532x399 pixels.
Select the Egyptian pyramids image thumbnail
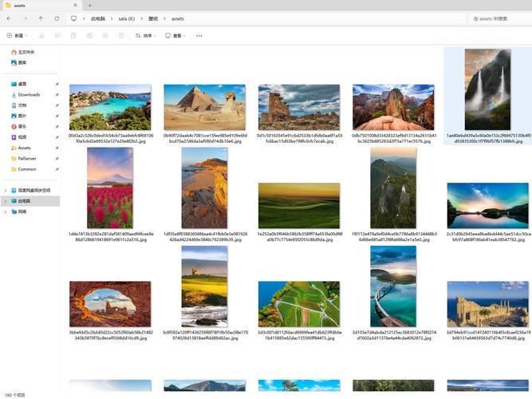point(204,107)
